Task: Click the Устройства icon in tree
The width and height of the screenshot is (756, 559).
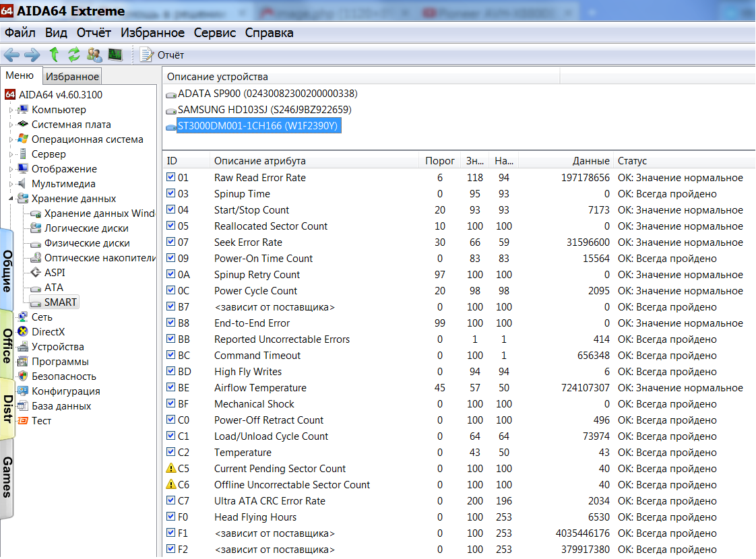Action: (23, 347)
